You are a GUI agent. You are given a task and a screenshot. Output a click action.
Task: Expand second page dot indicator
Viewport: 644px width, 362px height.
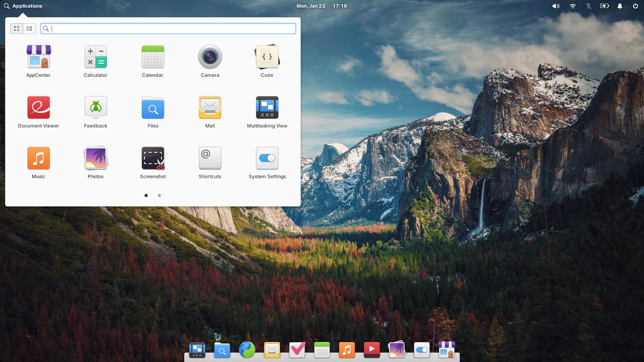click(x=159, y=195)
